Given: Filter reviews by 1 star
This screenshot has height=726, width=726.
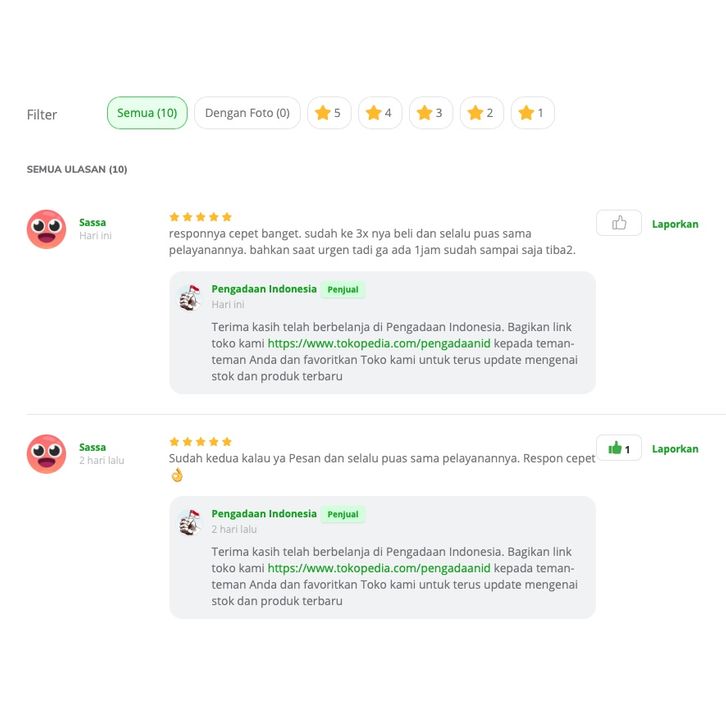Looking at the screenshot, I should click(x=532, y=113).
